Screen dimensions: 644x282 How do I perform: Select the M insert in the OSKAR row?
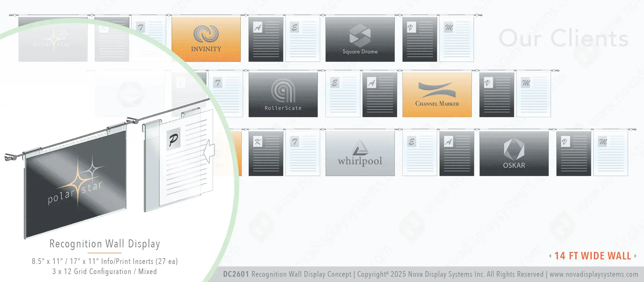point(610,154)
